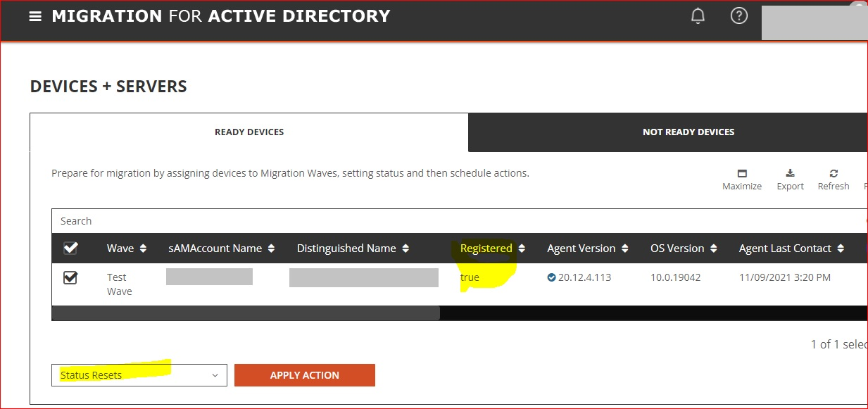
Task: Click the horizontal table scrollbar
Action: tap(246, 313)
